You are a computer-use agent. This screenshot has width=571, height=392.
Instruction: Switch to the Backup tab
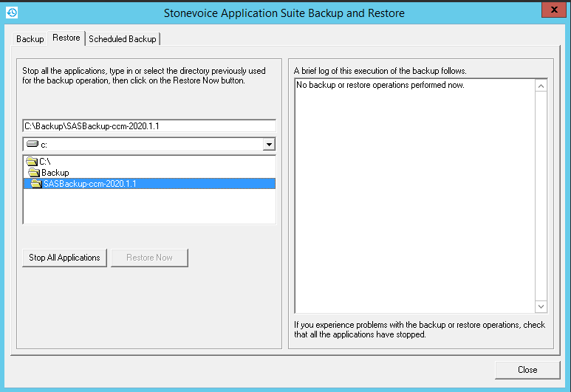30,38
